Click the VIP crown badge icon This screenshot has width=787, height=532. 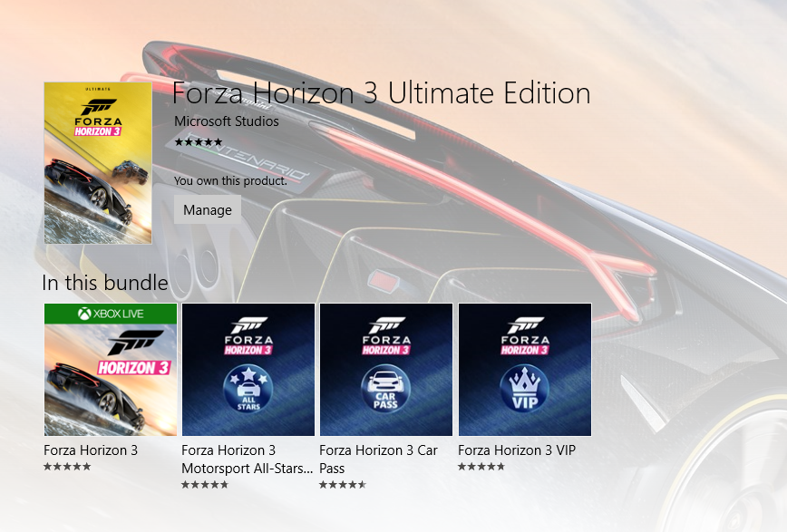click(524, 389)
